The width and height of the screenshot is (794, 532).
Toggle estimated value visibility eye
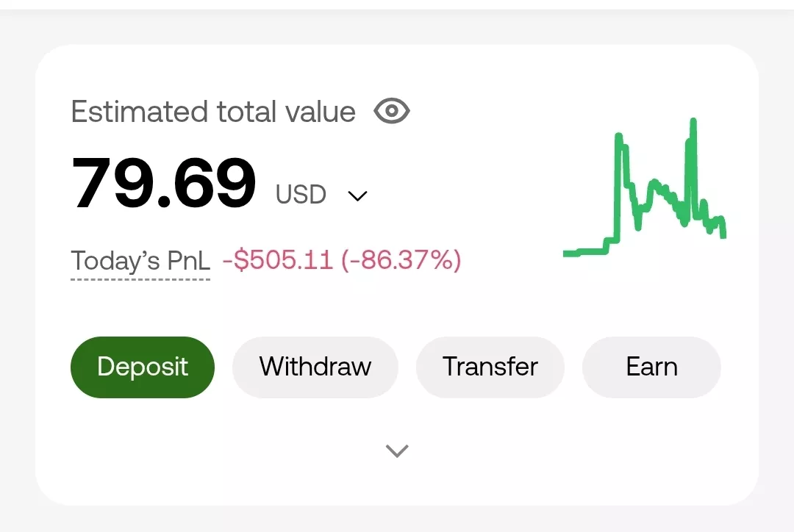click(391, 111)
